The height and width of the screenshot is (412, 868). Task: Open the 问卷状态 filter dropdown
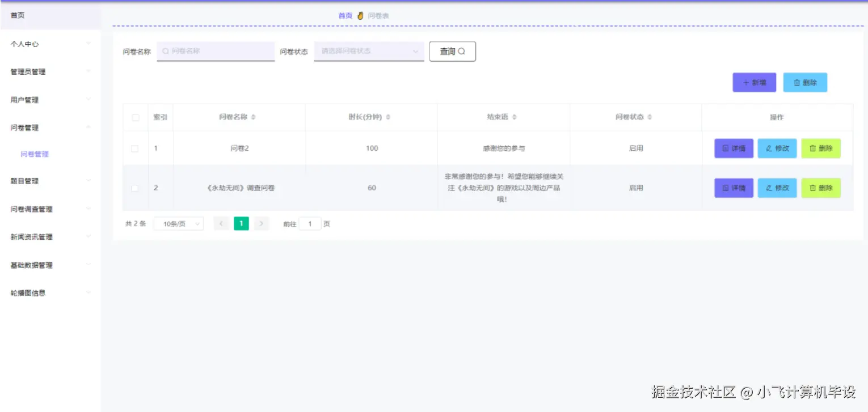pyautogui.click(x=369, y=51)
